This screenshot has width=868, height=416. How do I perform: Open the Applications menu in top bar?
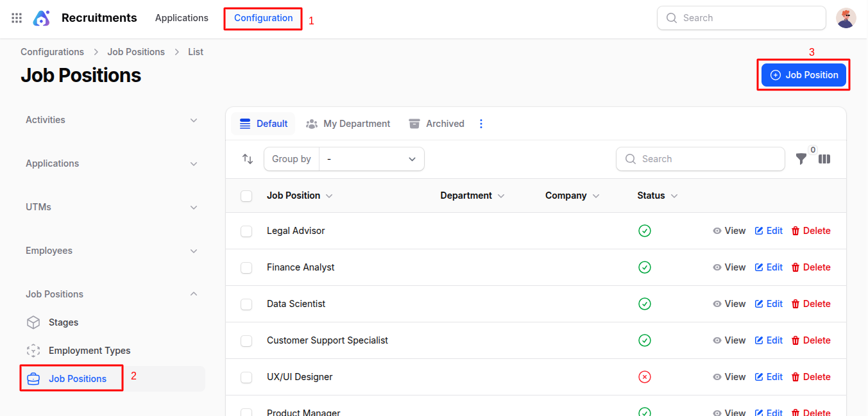click(182, 18)
